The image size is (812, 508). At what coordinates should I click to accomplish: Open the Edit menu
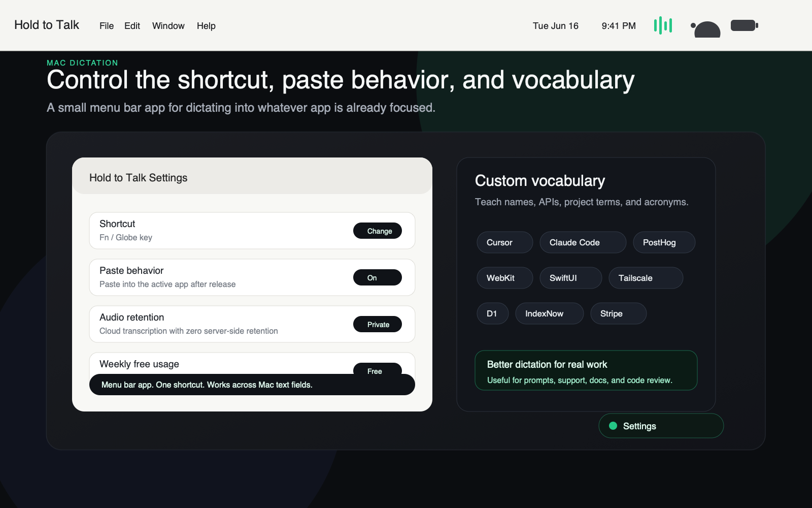point(132,26)
